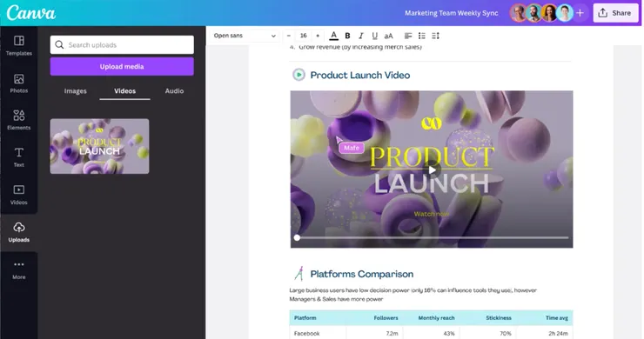Click the Watch now text in video

(x=432, y=214)
